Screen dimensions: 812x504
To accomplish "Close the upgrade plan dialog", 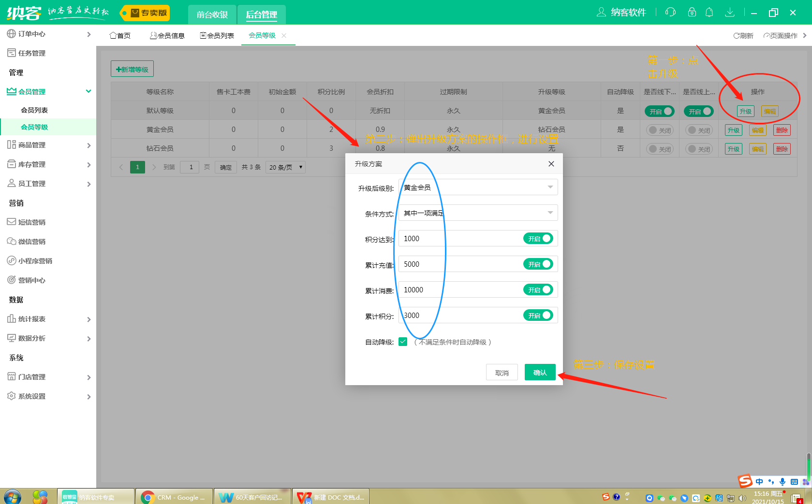I will [551, 164].
